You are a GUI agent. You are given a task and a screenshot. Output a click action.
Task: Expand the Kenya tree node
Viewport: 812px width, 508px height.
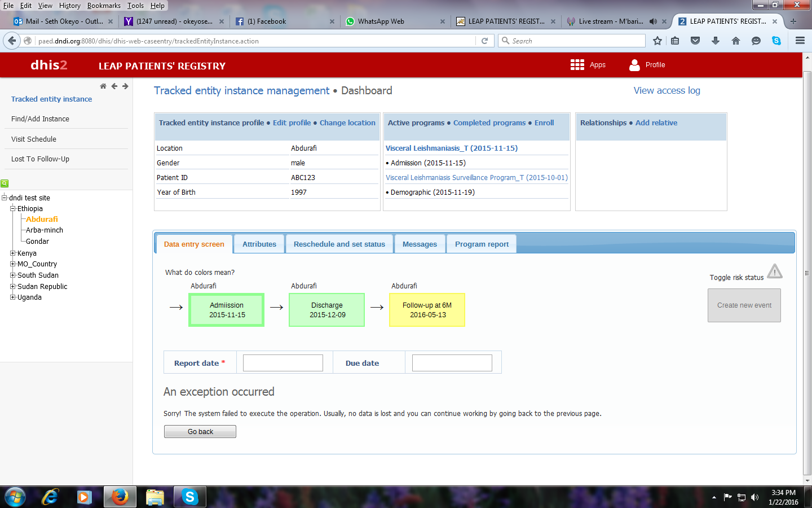point(12,253)
